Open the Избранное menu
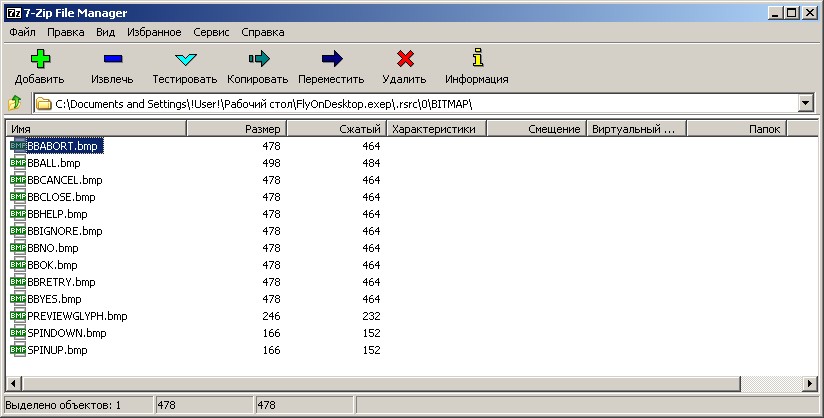Image resolution: width=824 pixels, height=418 pixels. click(154, 32)
